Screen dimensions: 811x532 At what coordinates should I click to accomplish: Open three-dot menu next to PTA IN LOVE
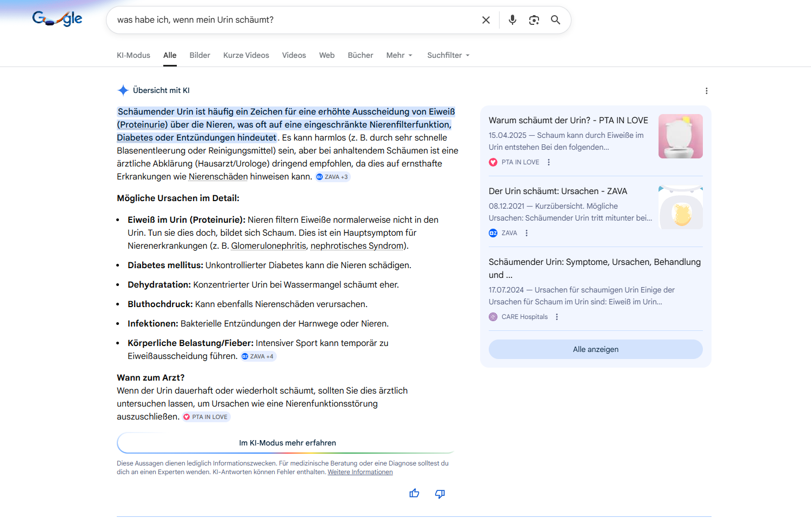pos(549,162)
